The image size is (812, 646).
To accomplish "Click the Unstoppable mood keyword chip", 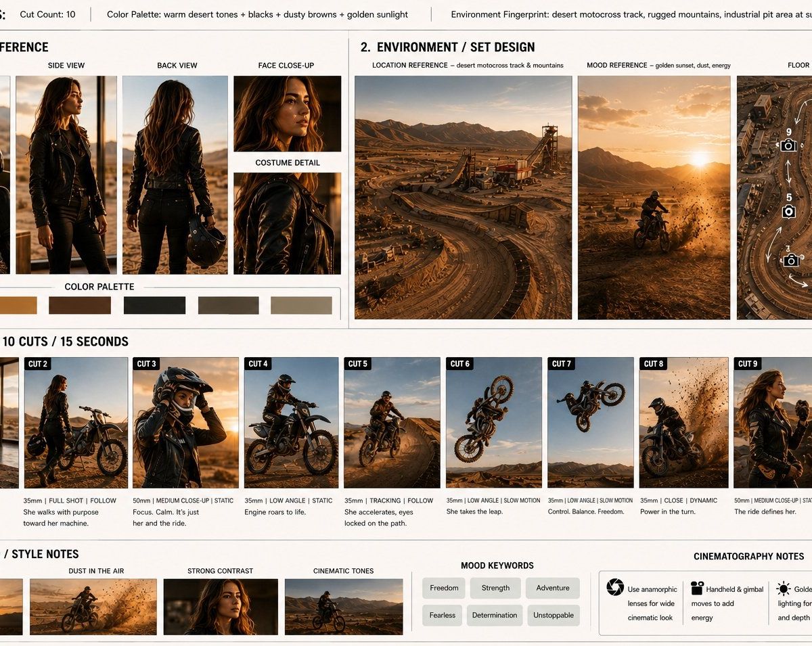I will coord(553,615).
